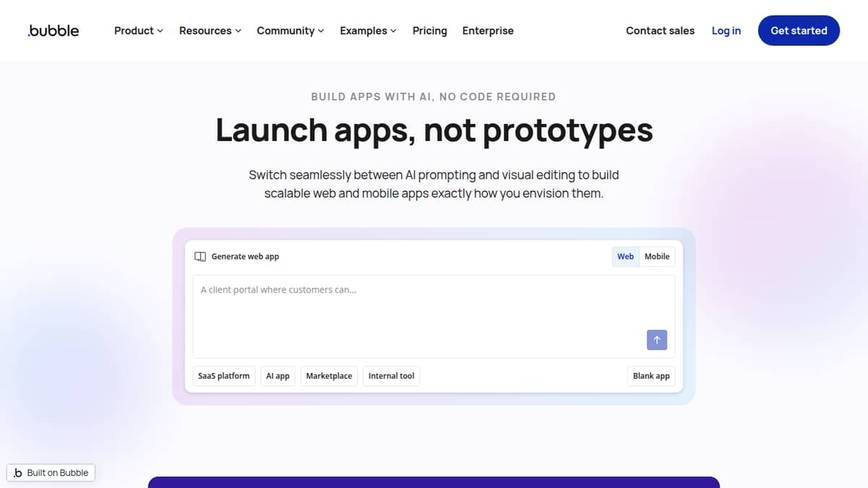Open the Resources dropdown menu
The image size is (868, 488).
[210, 30]
